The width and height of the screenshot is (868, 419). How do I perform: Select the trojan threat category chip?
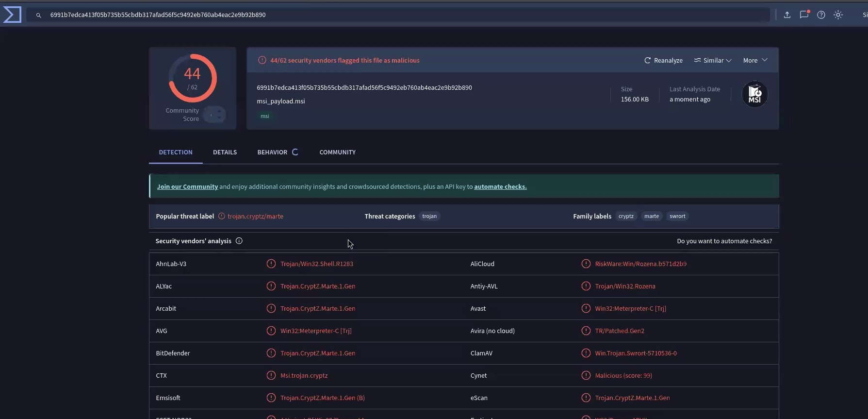coord(429,216)
